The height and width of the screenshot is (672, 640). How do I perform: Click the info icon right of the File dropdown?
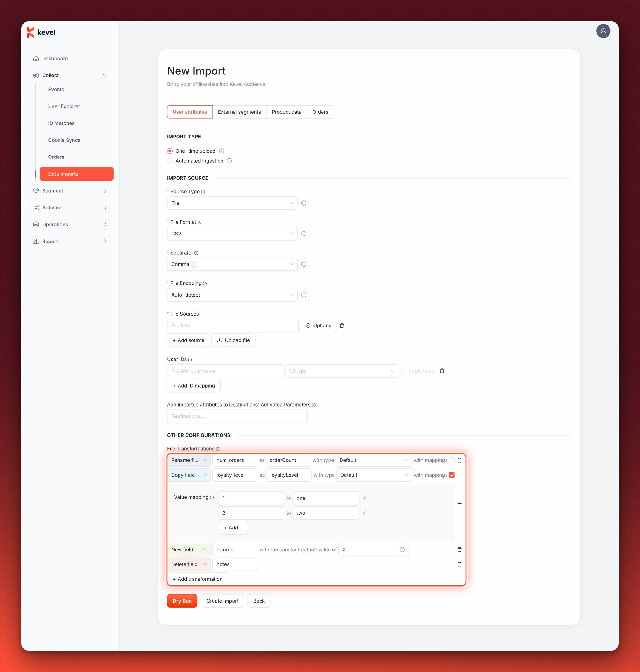coord(304,203)
